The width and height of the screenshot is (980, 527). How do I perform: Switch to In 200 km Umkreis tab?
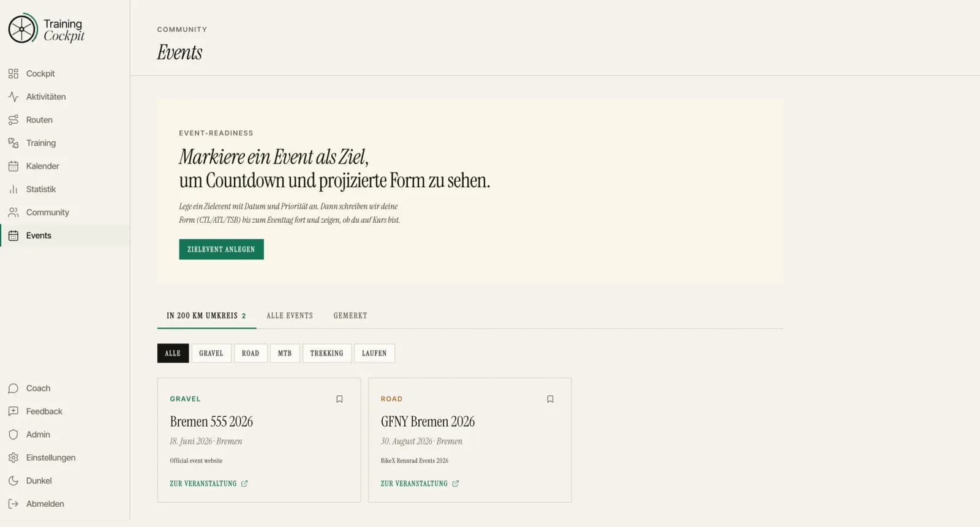click(x=206, y=316)
